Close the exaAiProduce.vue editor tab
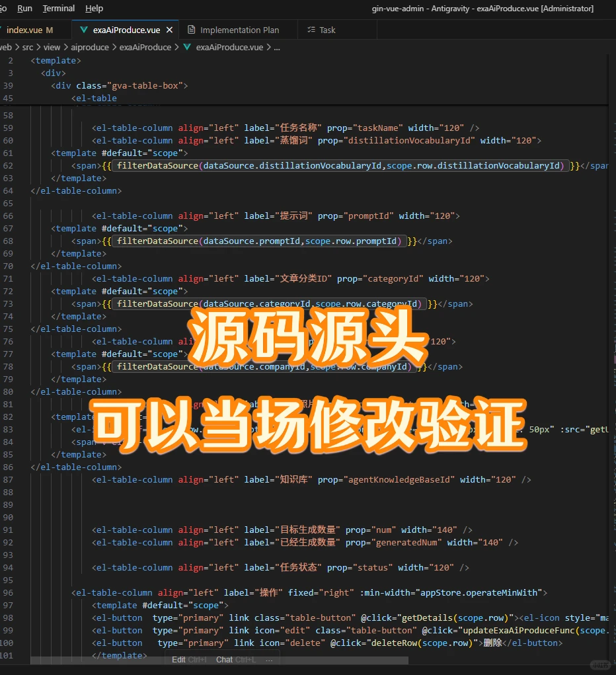 169,29
